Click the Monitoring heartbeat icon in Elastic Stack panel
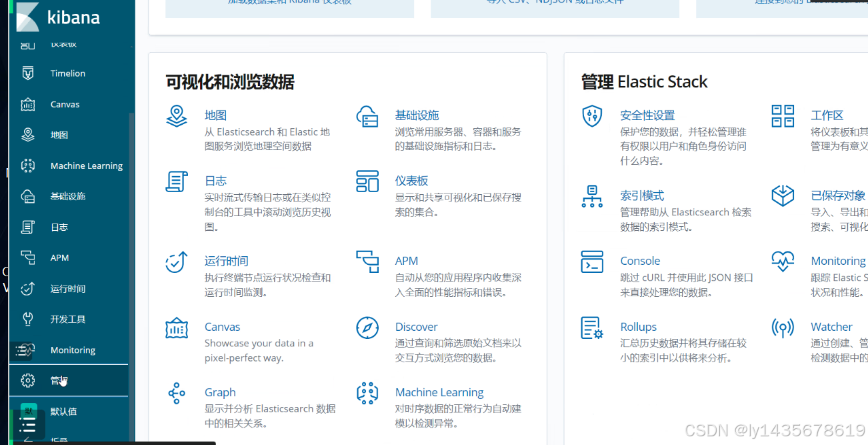 783,262
